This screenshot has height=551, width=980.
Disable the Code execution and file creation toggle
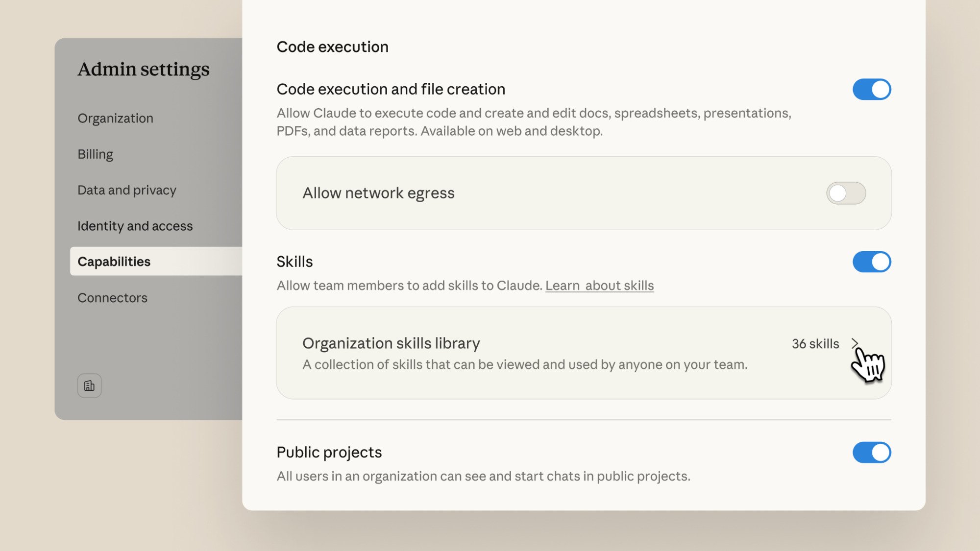[x=871, y=89]
